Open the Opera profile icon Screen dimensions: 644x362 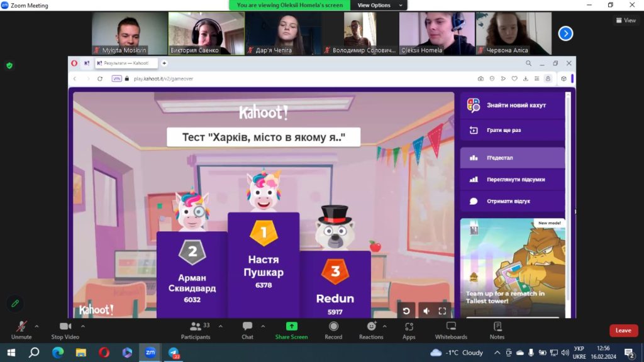point(548,79)
